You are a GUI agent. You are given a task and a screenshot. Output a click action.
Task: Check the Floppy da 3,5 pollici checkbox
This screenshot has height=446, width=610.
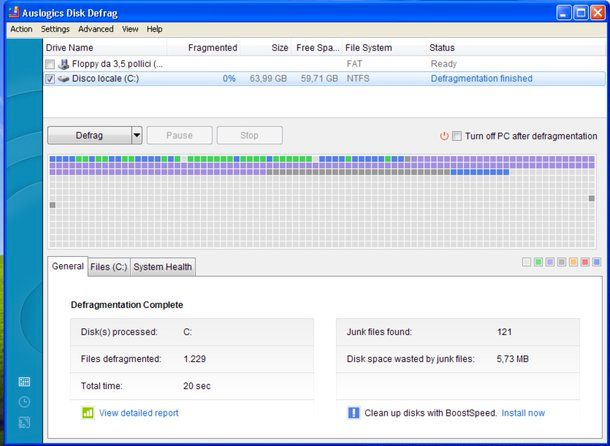50,64
